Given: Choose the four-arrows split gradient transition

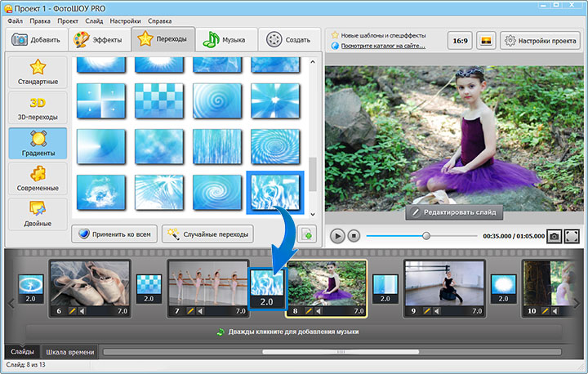Looking at the screenshot, I should pyautogui.click(x=101, y=100).
